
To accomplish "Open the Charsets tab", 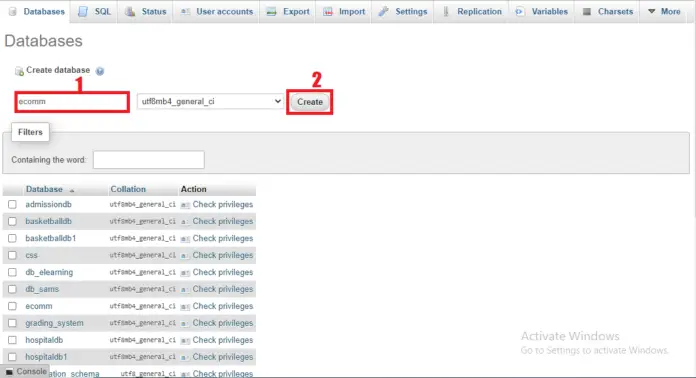I will coord(607,12).
